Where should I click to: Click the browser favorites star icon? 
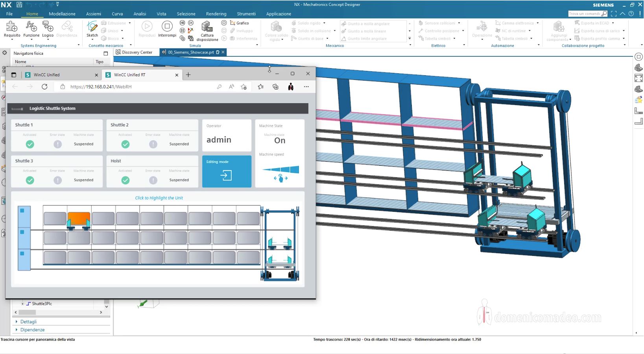point(260,87)
